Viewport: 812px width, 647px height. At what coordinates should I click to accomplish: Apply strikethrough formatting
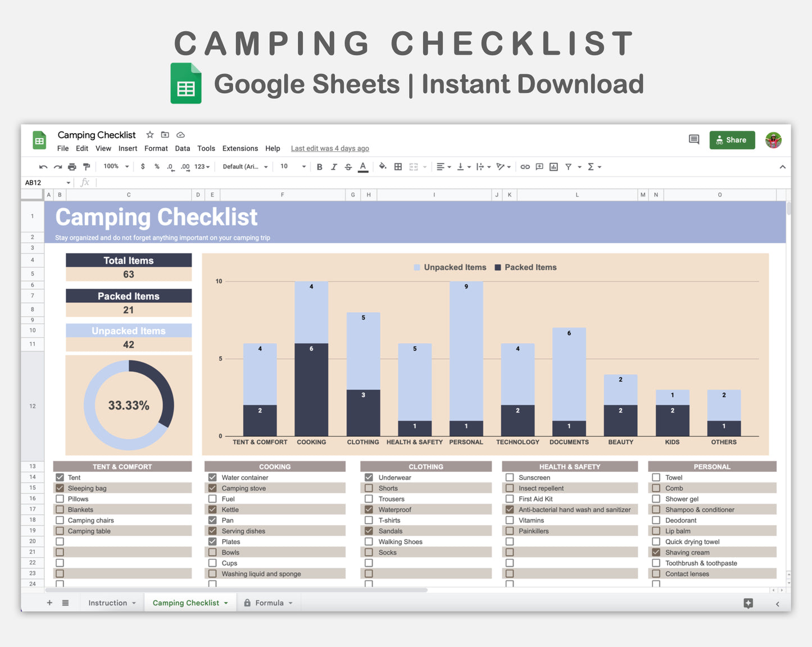point(348,167)
